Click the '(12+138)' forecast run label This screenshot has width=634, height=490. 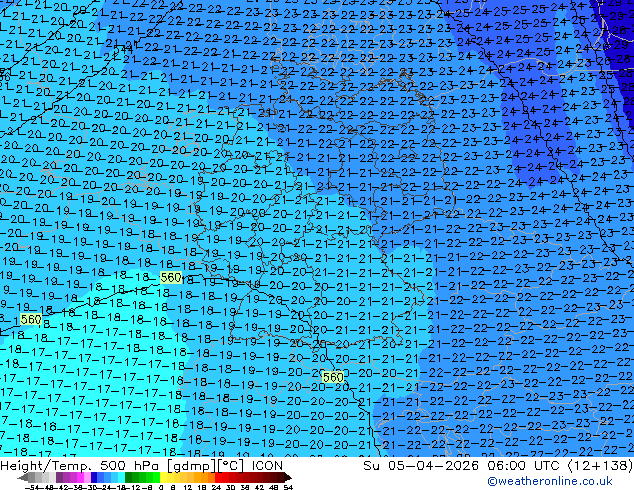pyautogui.click(x=601, y=465)
